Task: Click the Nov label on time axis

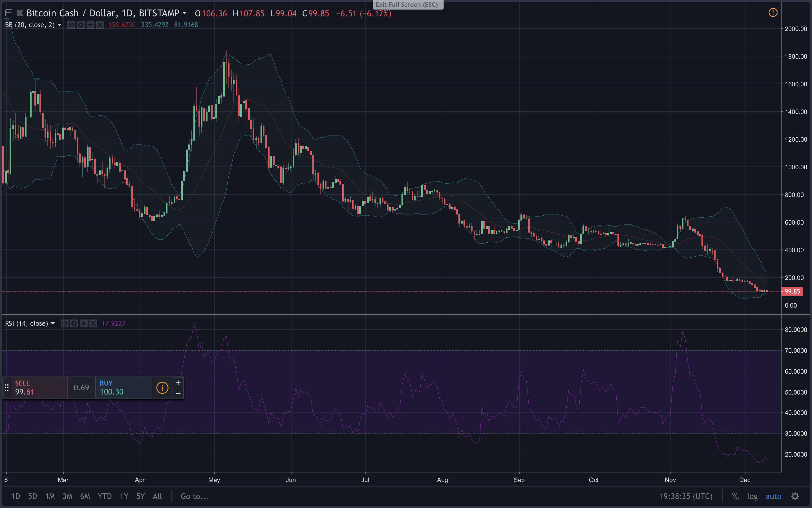Action: [670, 480]
